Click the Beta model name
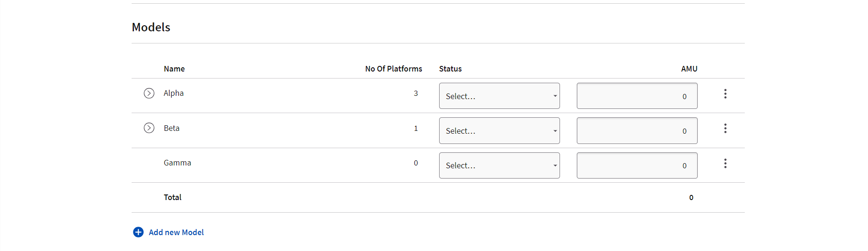The width and height of the screenshot is (868, 251). tap(172, 128)
